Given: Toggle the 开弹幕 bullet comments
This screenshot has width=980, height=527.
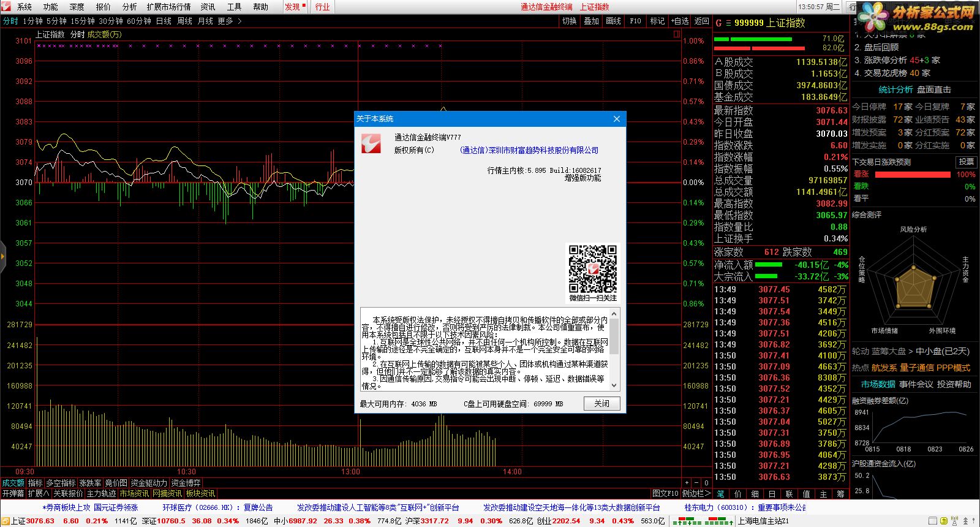Looking at the screenshot, I should pyautogui.click(x=13, y=493).
